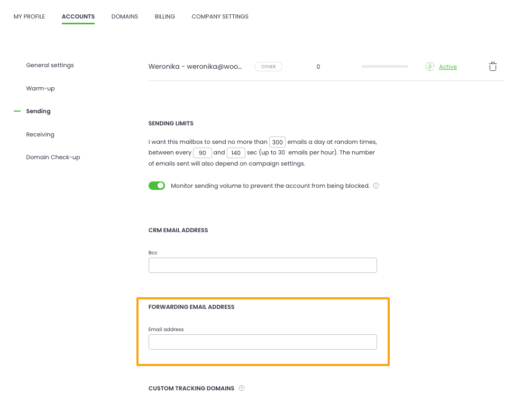Go to Company Settings tab
This screenshot has width=532, height=402.
pos(220,16)
